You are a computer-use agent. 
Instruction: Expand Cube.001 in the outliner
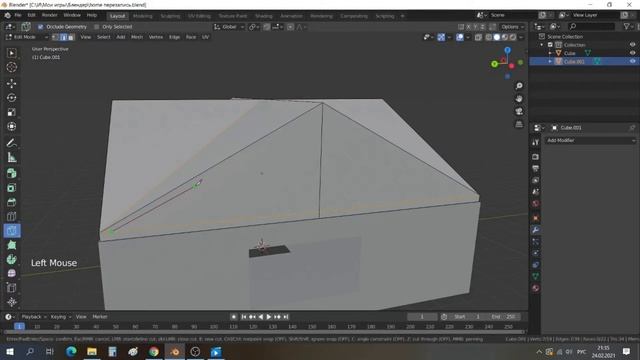tap(550, 61)
